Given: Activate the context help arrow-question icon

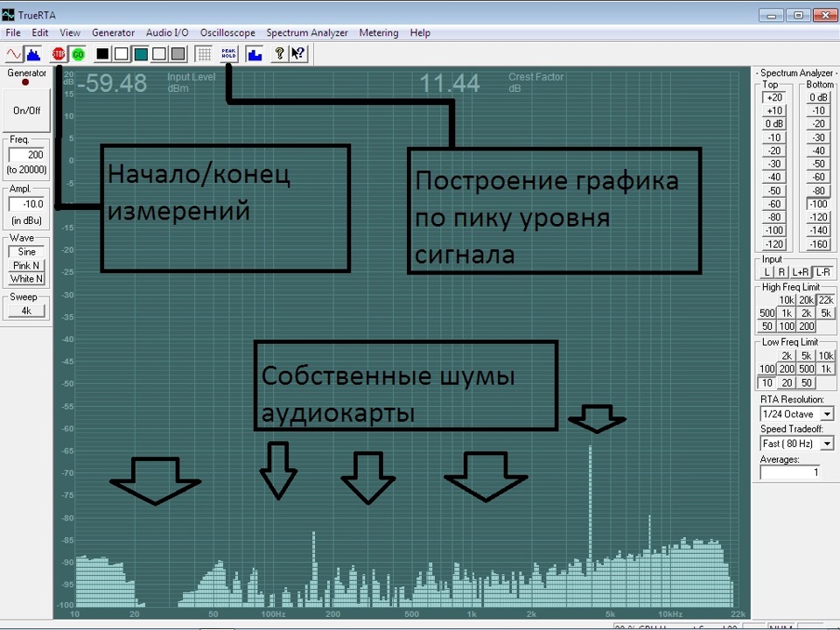Looking at the screenshot, I should coord(297,54).
